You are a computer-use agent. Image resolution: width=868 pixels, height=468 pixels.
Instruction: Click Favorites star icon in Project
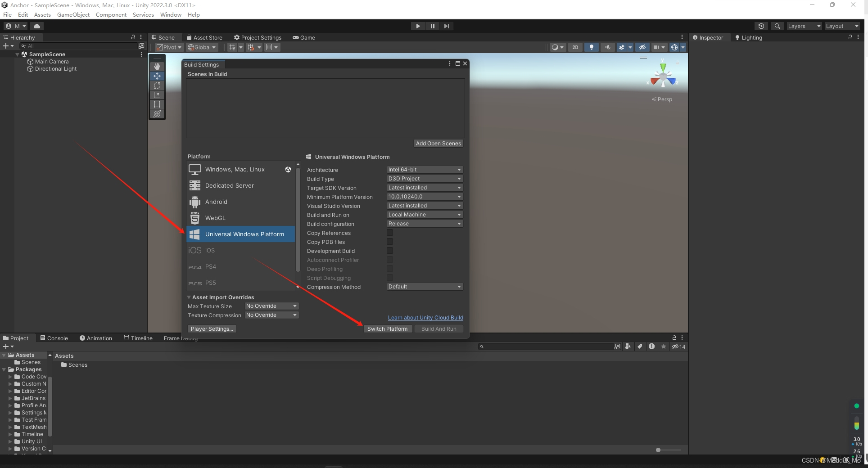click(664, 346)
